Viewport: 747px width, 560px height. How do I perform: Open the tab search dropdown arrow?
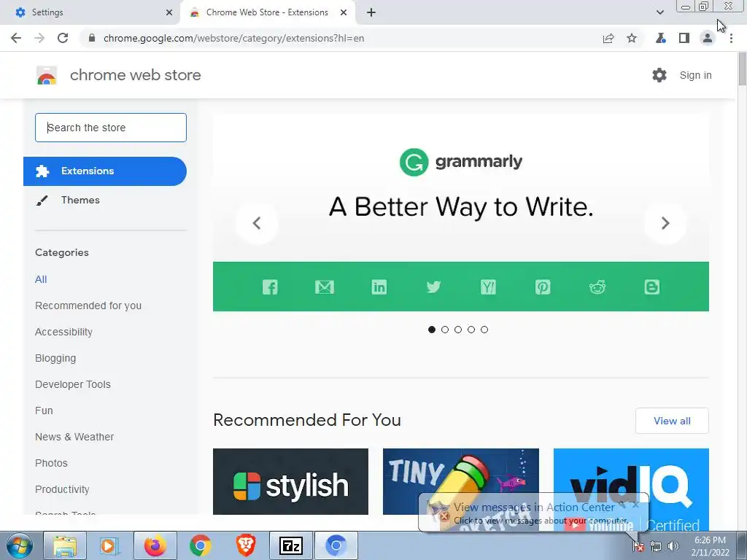(x=659, y=12)
